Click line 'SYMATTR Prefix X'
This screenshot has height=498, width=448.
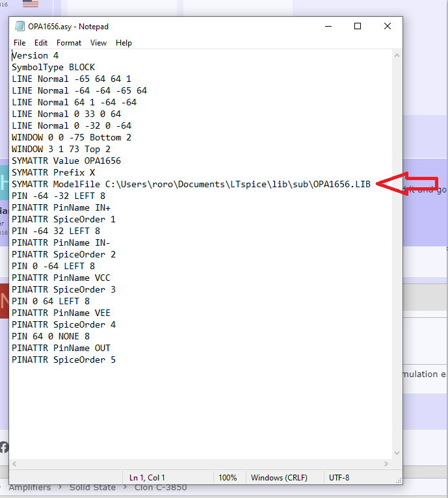pos(53,172)
